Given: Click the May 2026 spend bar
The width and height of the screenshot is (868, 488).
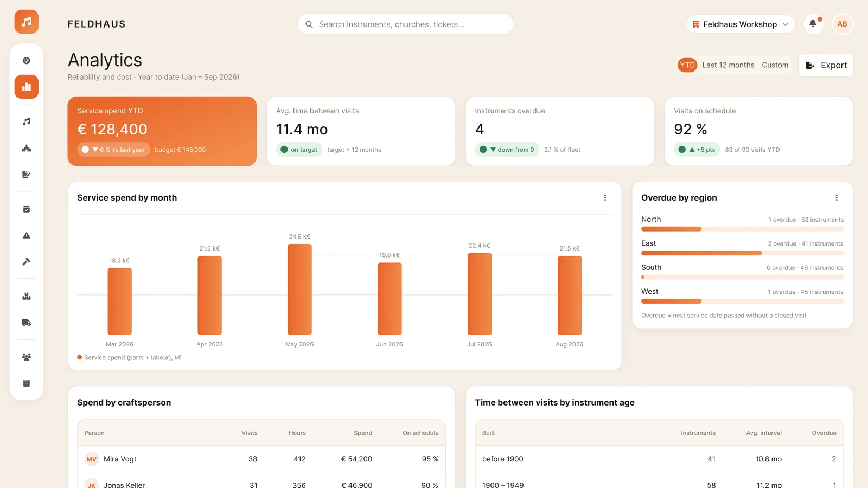Looking at the screenshot, I should [299, 290].
